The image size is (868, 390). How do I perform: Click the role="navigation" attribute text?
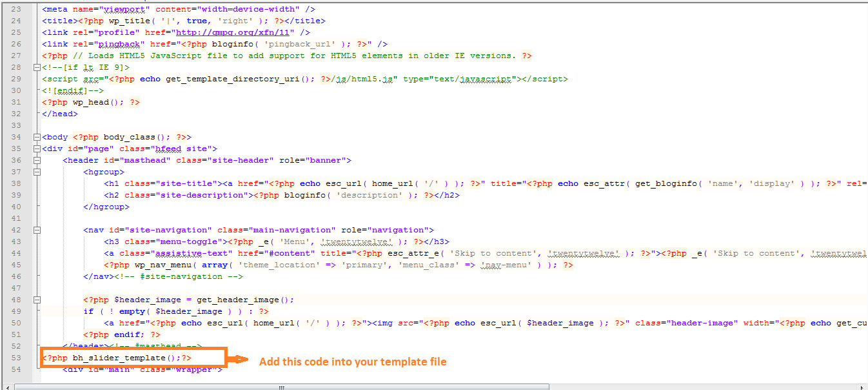coord(384,230)
